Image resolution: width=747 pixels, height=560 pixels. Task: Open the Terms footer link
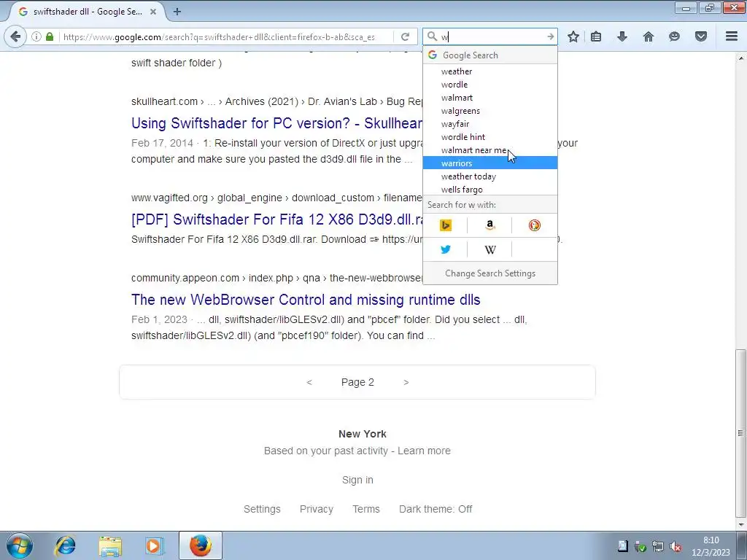tap(366, 509)
